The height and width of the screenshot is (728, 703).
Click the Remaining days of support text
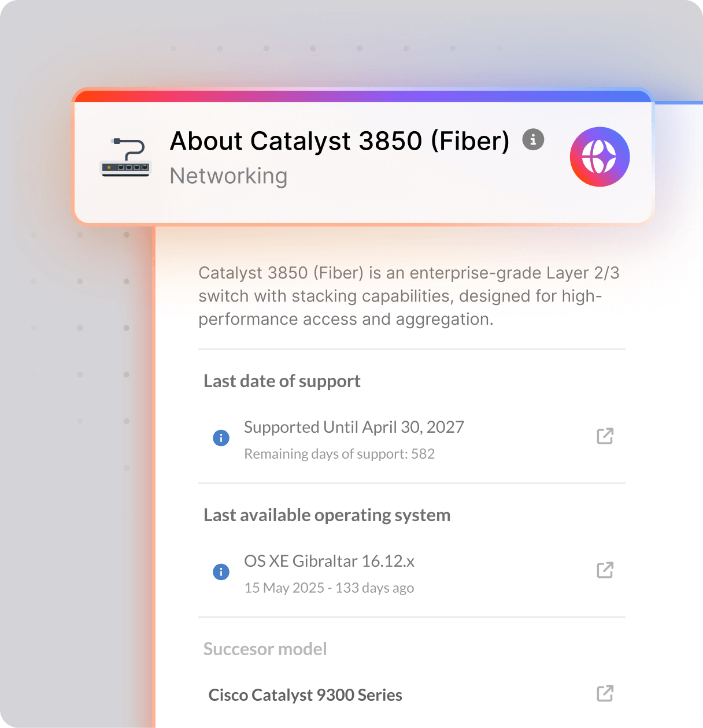[x=339, y=454]
